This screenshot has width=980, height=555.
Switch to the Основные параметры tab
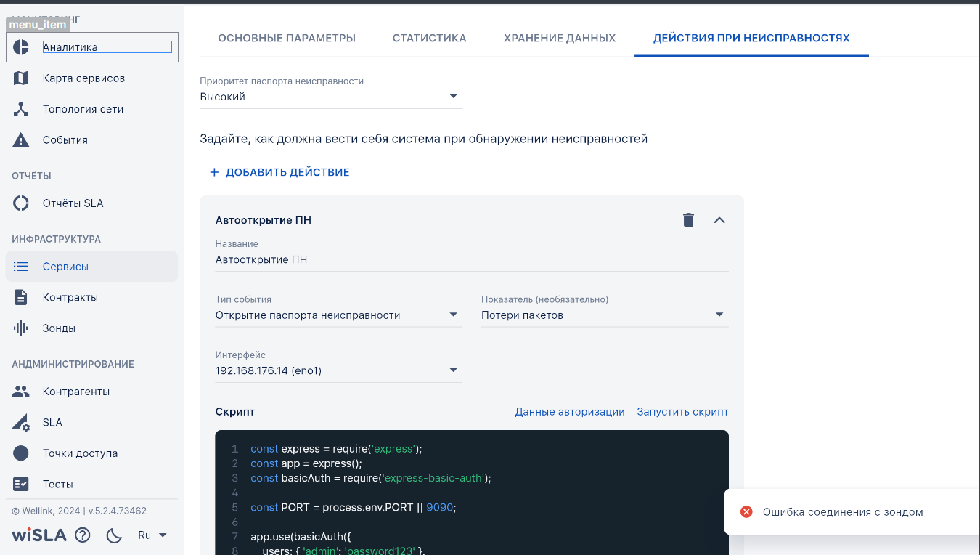point(287,38)
